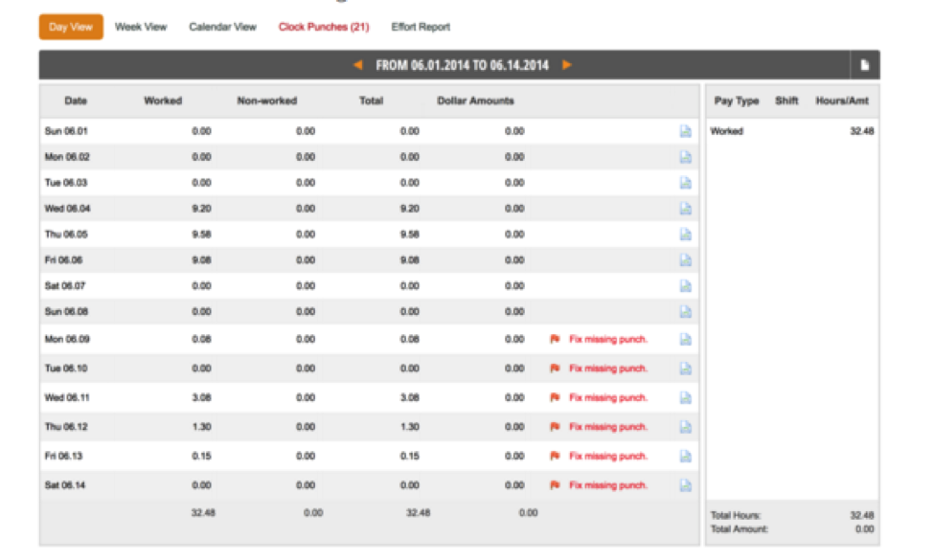The image size is (934, 560).
Task: Open the Effort Report tab
Action: point(420,27)
